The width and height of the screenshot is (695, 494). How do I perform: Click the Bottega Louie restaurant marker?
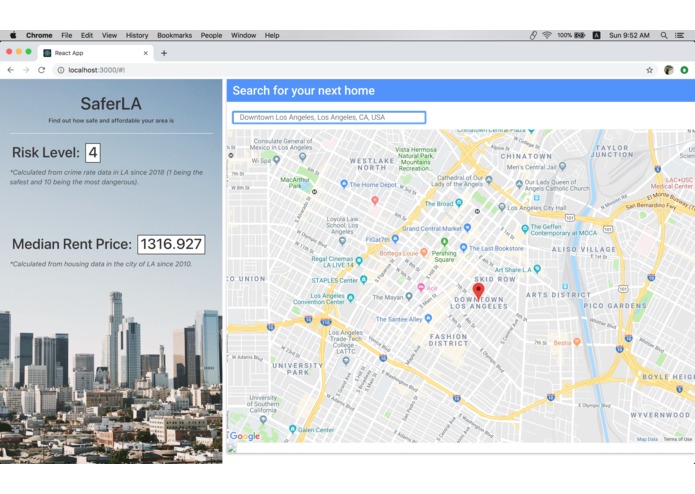click(424, 252)
